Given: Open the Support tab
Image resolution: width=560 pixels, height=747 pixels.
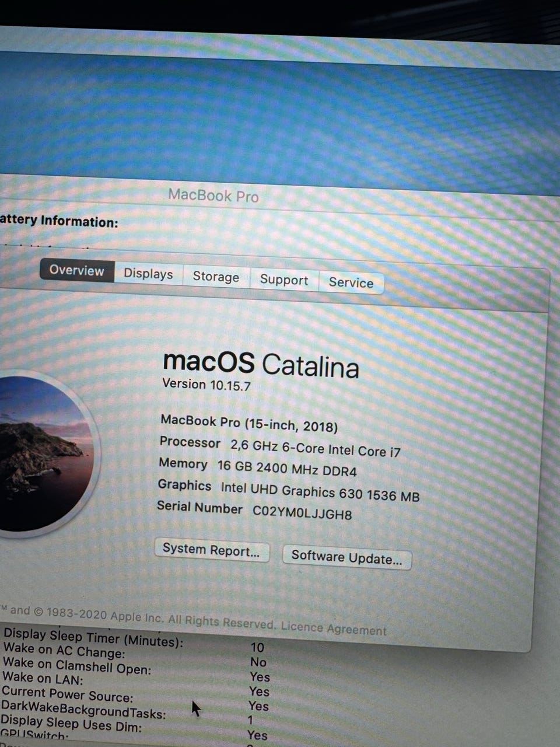Looking at the screenshot, I should [284, 280].
